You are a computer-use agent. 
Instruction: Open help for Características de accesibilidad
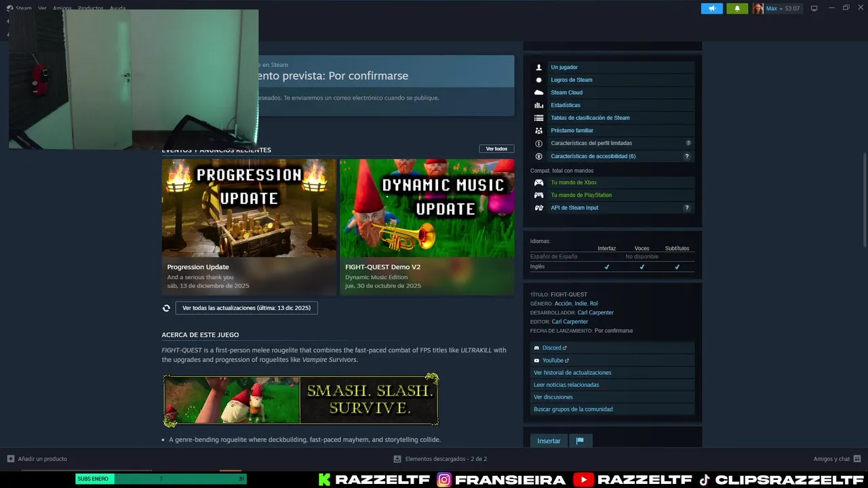pyautogui.click(x=686, y=156)
